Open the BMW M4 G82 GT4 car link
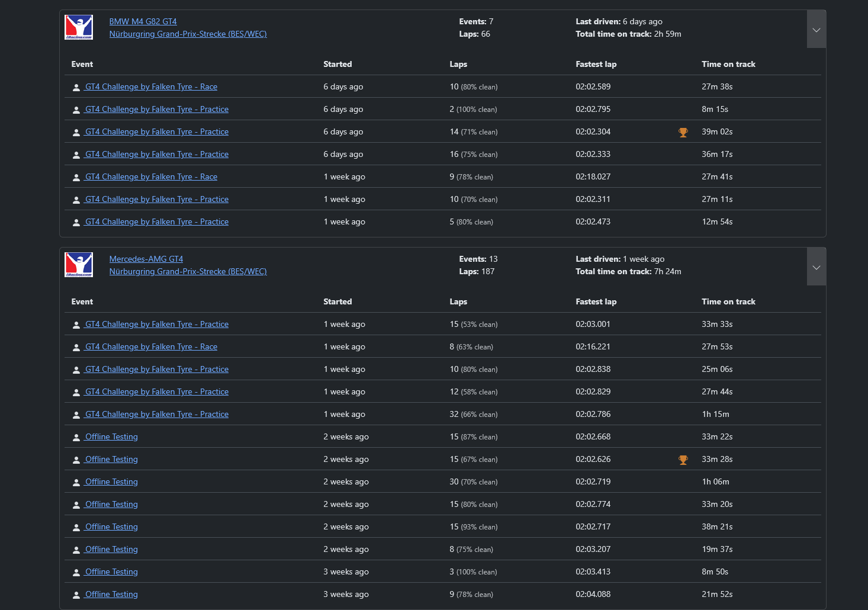This screenshot has width=868, height=610. click(143, 21)
